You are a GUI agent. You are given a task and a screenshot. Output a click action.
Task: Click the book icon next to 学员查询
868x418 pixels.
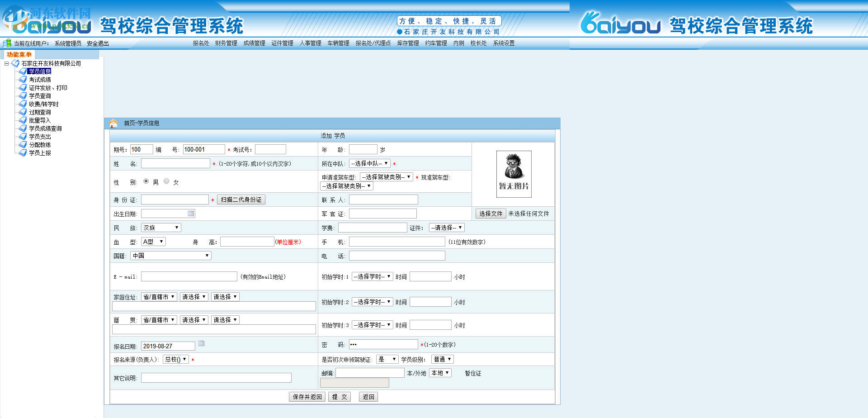(x=23, y=96)
